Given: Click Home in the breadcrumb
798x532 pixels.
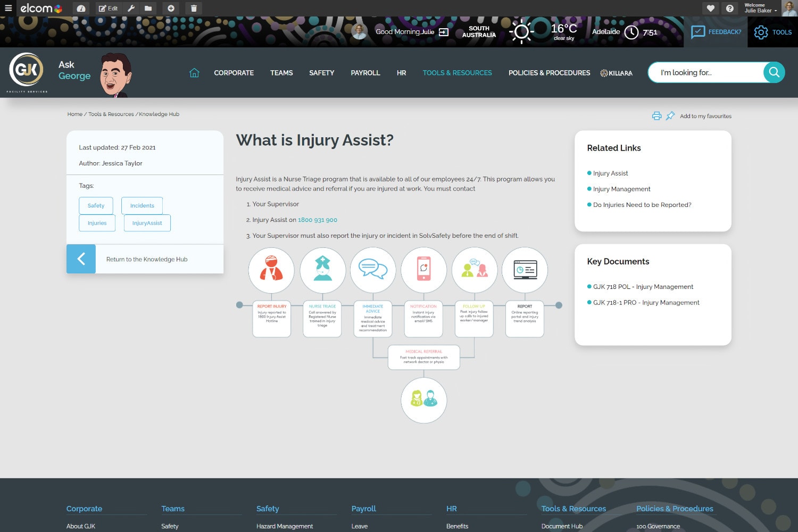Looking at the screenshot, I should pyautogui.click(x=75, y=114).
